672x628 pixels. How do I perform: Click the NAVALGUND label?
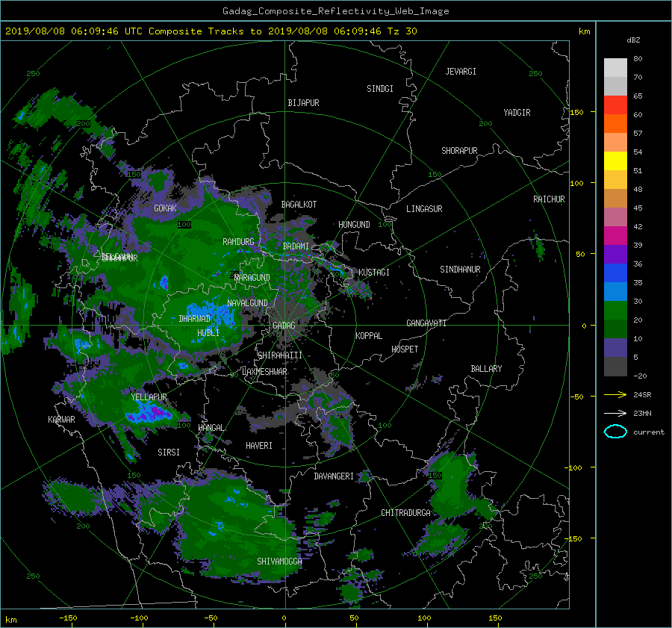[x=247, y=303]
